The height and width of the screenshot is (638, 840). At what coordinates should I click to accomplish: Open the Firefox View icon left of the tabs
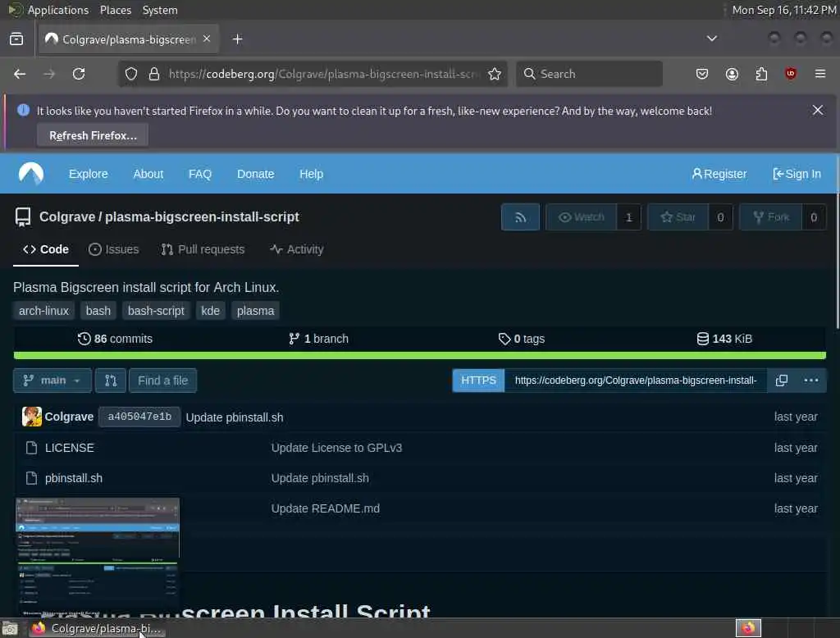pos(16,39)
